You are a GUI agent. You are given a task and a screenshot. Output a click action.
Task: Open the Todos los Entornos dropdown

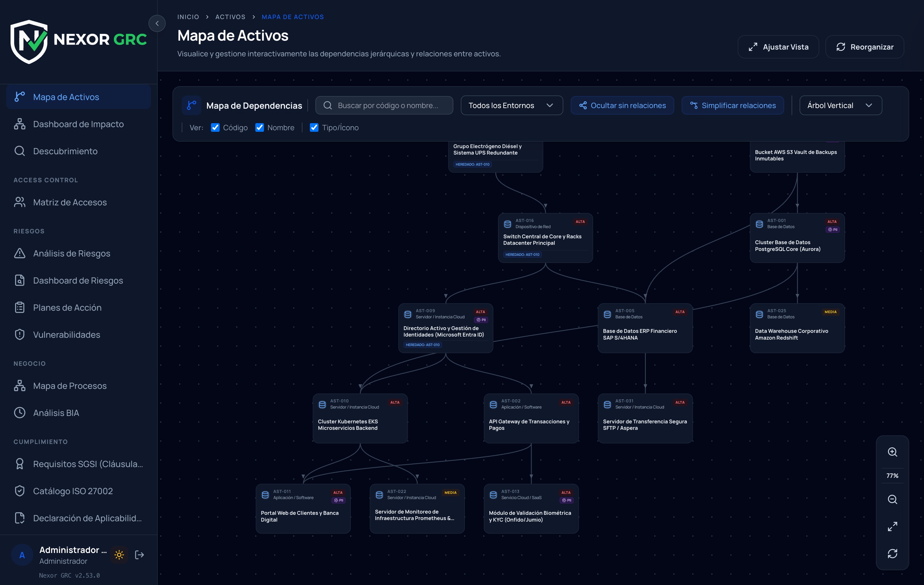pos(512,105)
